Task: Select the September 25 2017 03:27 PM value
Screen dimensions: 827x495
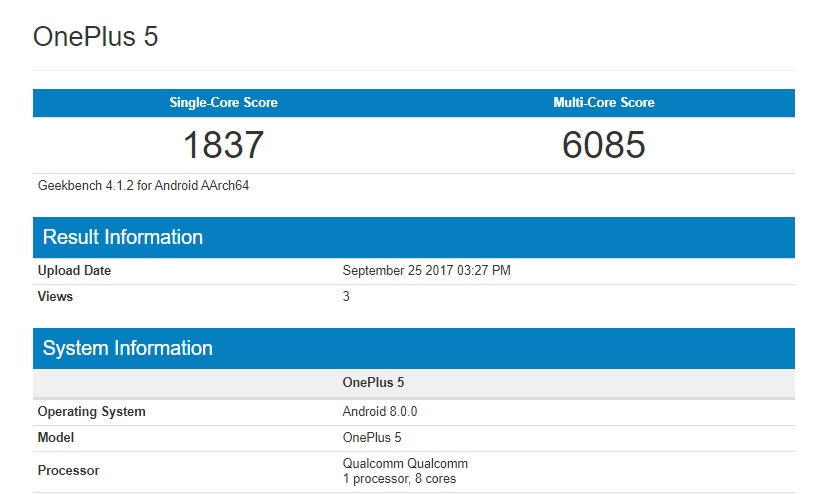Action: pyautogui.click(x=426, y=270)
